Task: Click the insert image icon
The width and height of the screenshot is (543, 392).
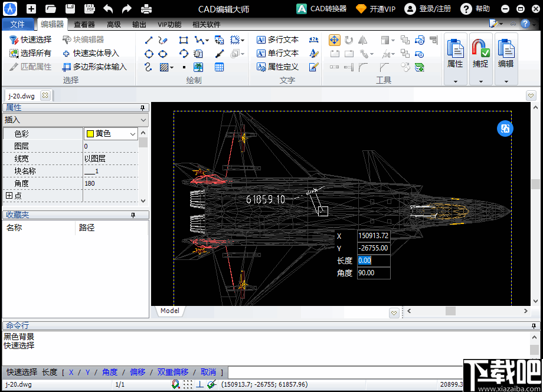Action: [198, 67]
